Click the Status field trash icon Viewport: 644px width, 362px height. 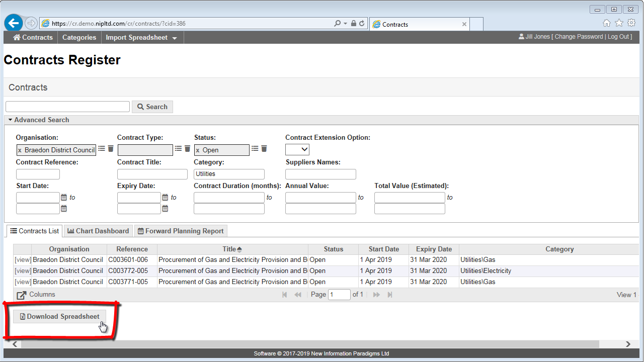(264, 149)
